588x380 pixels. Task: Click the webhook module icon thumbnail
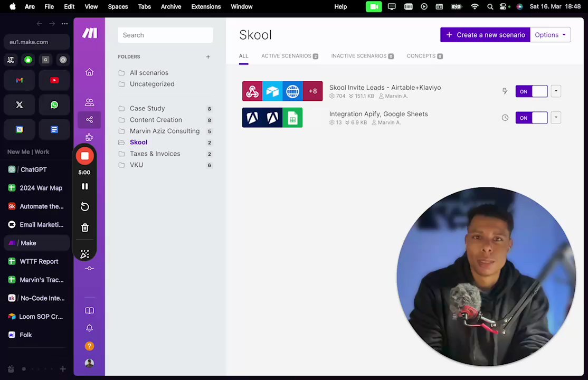point(252,91)
